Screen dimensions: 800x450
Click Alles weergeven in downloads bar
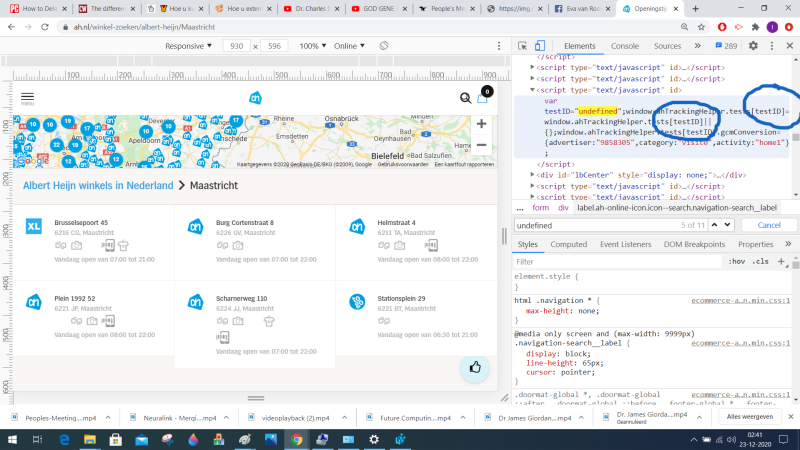(x=749, y=415)
